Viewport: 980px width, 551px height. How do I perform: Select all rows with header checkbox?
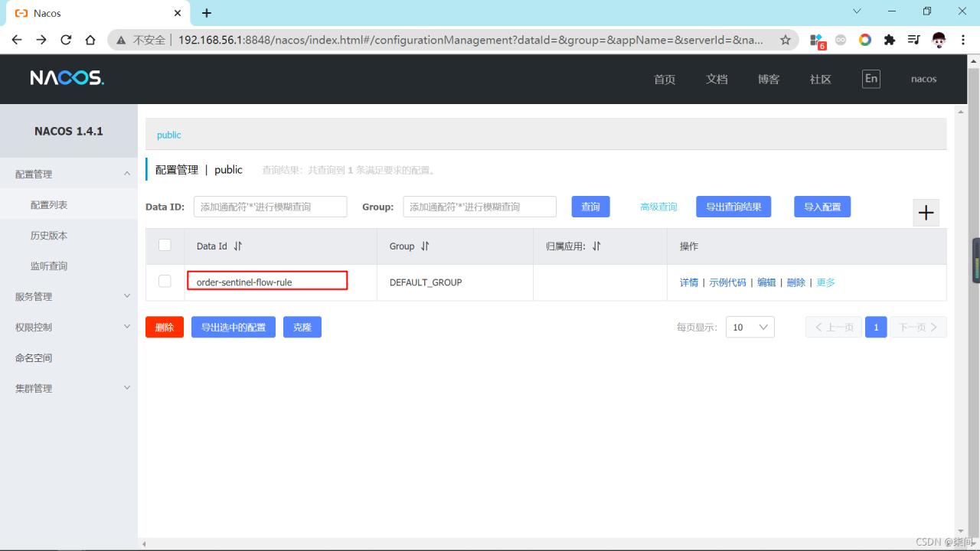pos(165,245)
